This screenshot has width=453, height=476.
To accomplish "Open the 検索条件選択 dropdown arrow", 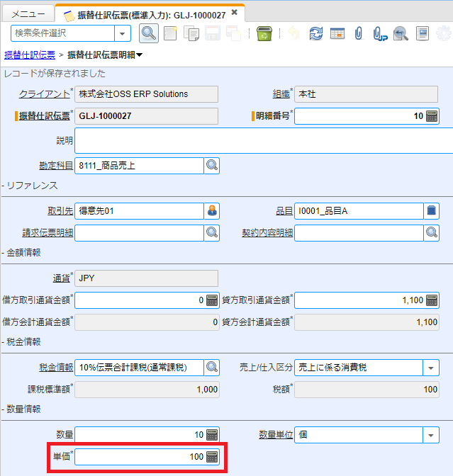I will coord(123,33).
